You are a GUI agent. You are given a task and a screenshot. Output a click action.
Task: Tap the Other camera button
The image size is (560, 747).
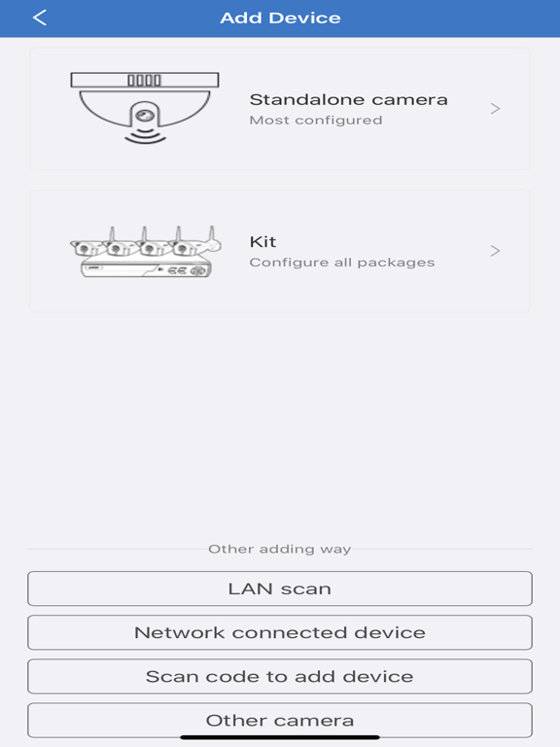click(280, 721)
